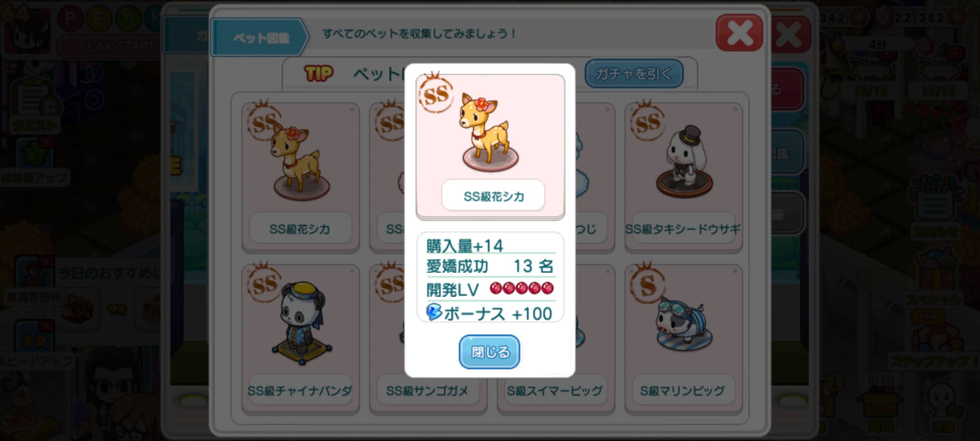Click the China panda pet figure
The width and height of the screenshot is (980, 441).
click(x=302, y=323)
